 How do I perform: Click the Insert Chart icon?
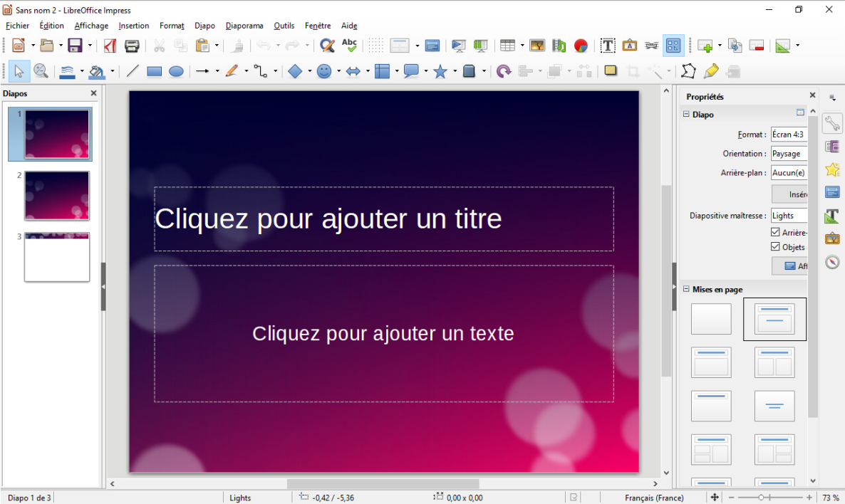[x=581, y=46]
